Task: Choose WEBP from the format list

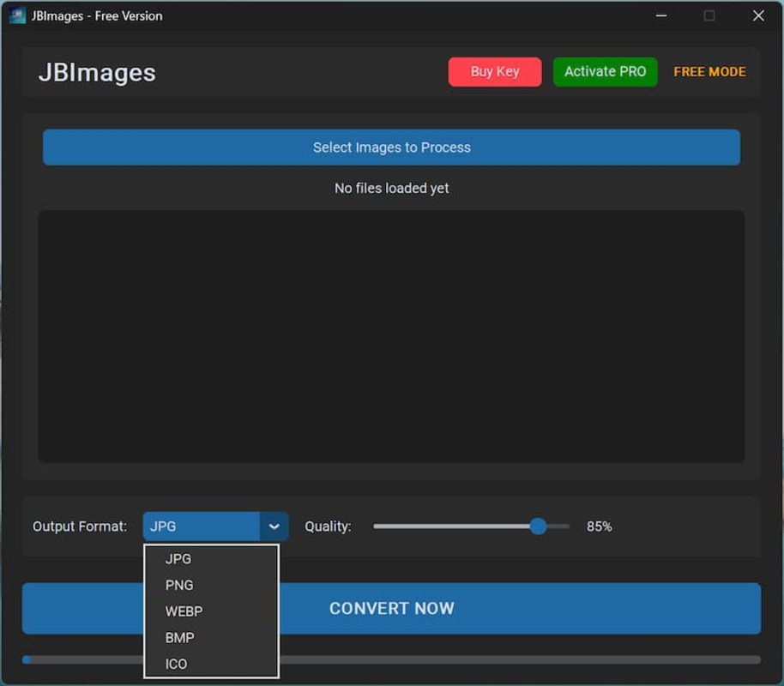Action: [x=183, y=611]
